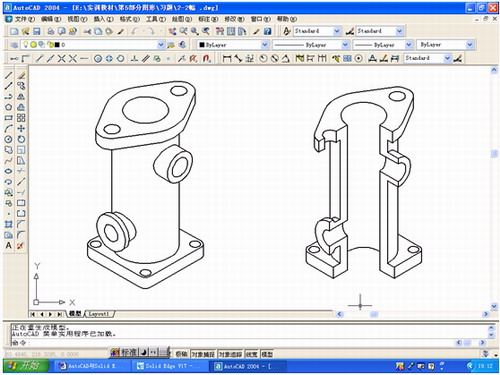Open the Layer Properties Manager icon
Image resolution: width=500 pixels, height=375 pixels.
click(14, 45)
